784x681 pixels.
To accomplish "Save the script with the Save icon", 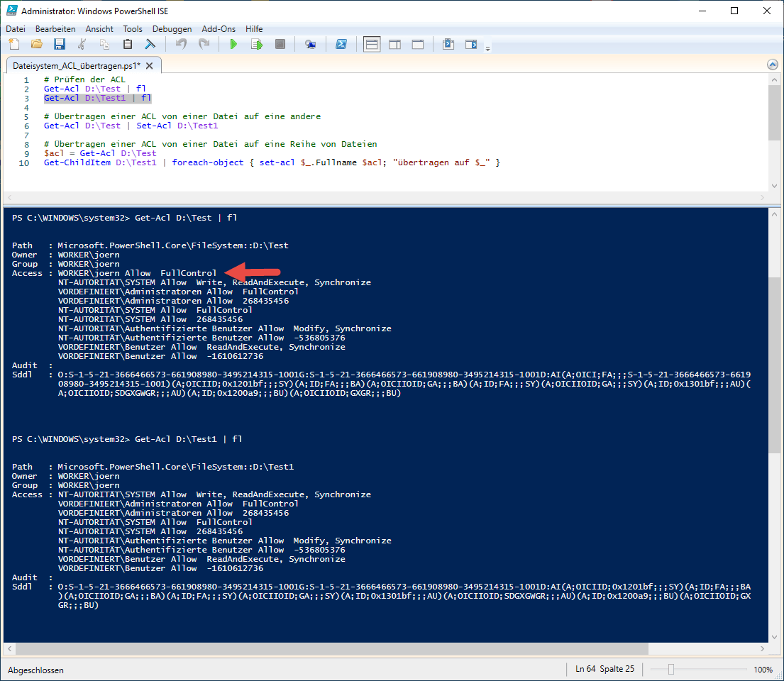I will pos(60,44).
